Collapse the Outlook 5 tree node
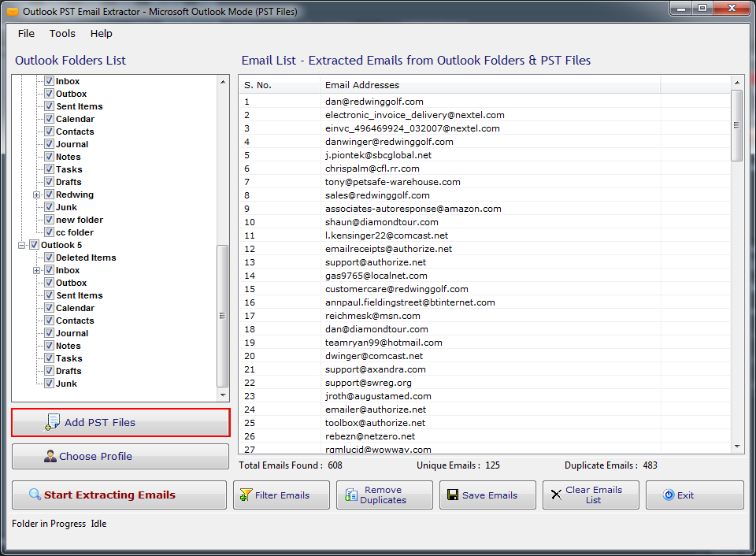The image size is (756, 556). [x=22, y=246]
